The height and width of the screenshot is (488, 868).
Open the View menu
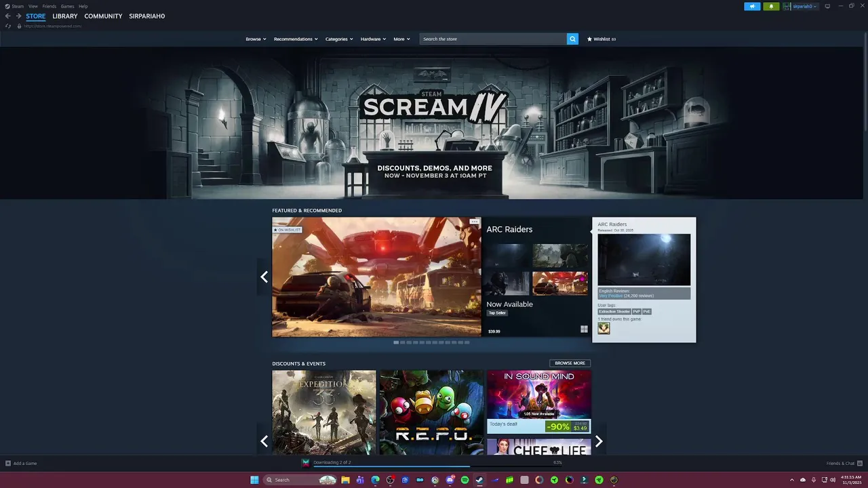pyautogui.click(x=33, y=6)
